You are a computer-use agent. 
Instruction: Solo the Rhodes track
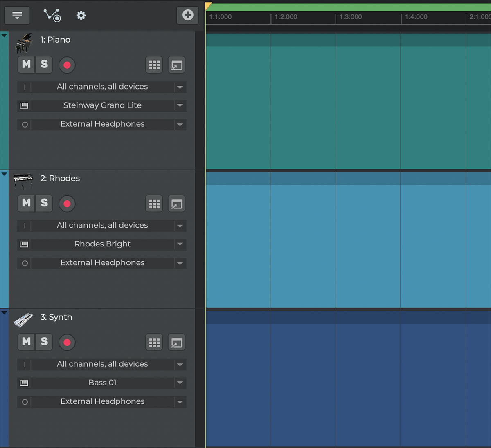[x=44, y=203]
